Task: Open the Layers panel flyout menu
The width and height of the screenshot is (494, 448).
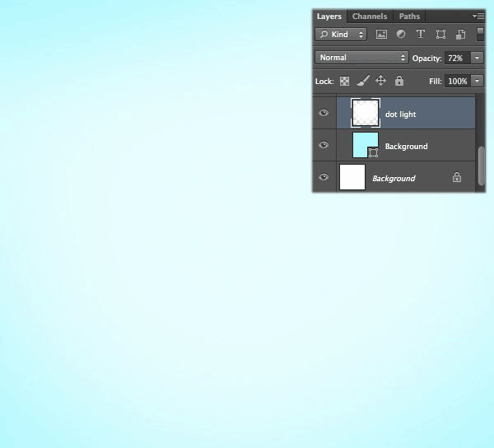Action: (x=478, y=16)
